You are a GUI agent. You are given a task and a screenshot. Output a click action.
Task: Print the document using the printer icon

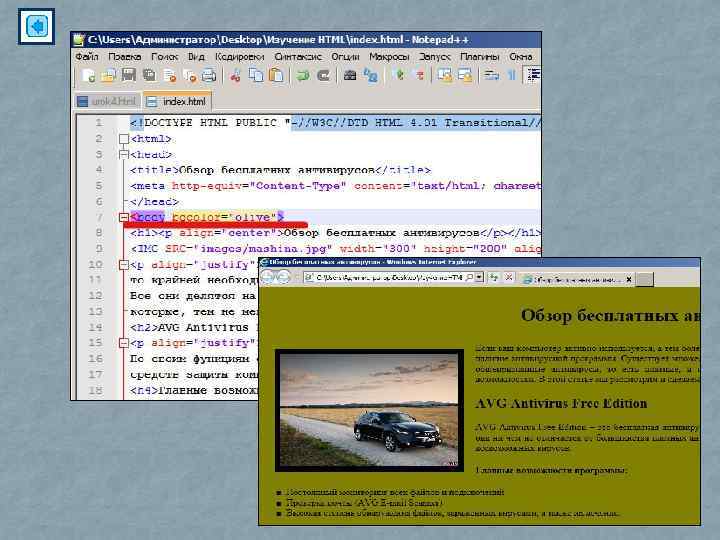point(209,75)
